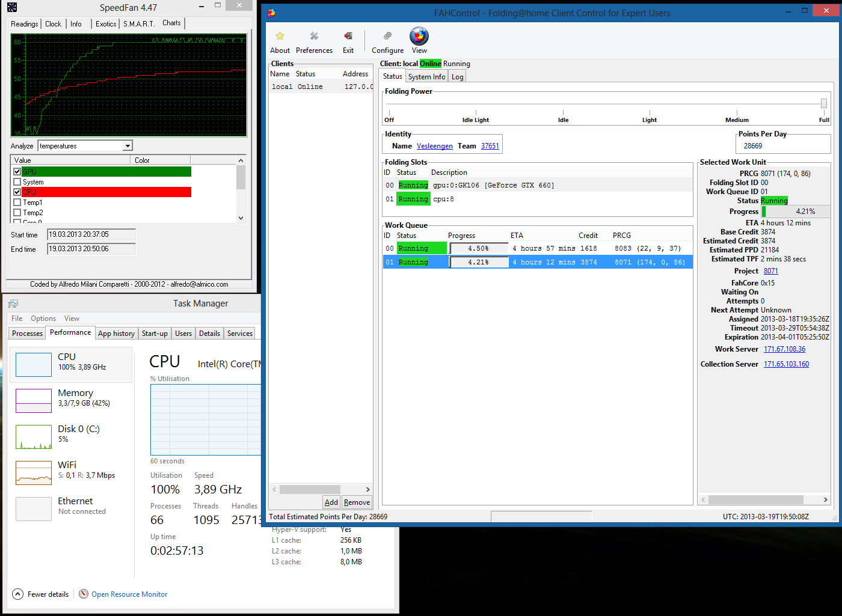Click the Add client button

coord(331,502)
